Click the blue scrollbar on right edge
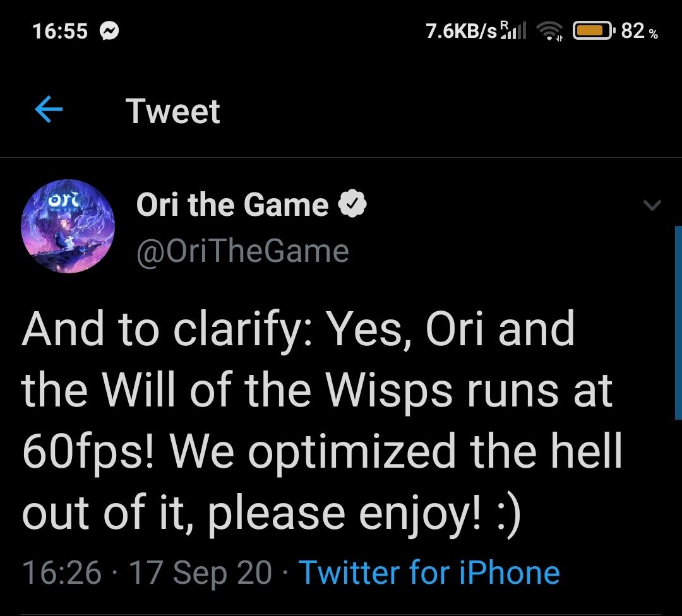682x616 pixels. click(678, 322)
